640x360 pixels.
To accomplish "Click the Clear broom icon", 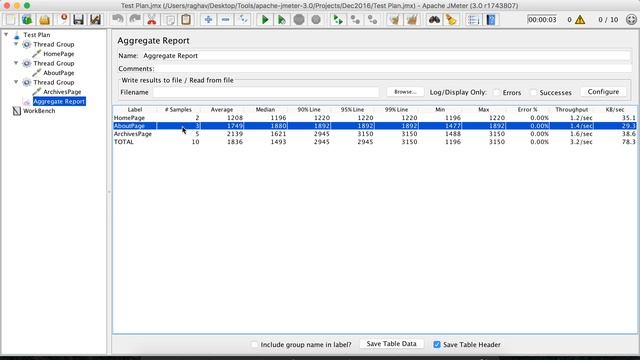I will tap(395, 20).
